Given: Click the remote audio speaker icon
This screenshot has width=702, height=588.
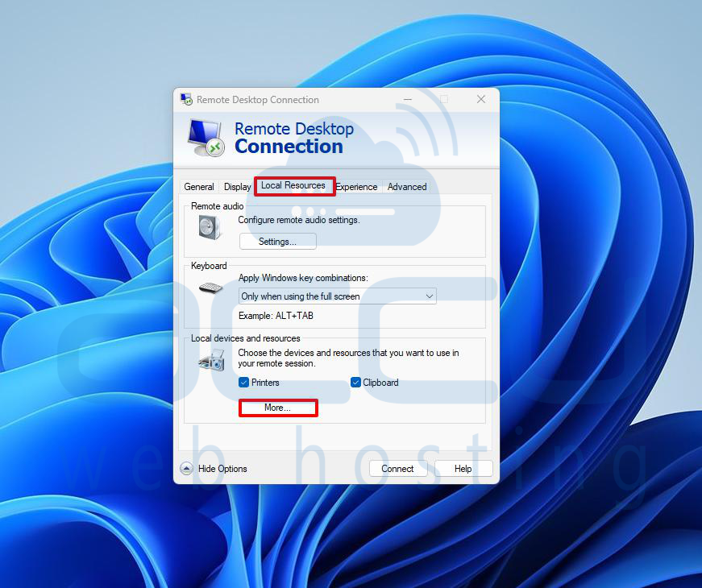Looking at the screenshot, I should coord(210,227).
